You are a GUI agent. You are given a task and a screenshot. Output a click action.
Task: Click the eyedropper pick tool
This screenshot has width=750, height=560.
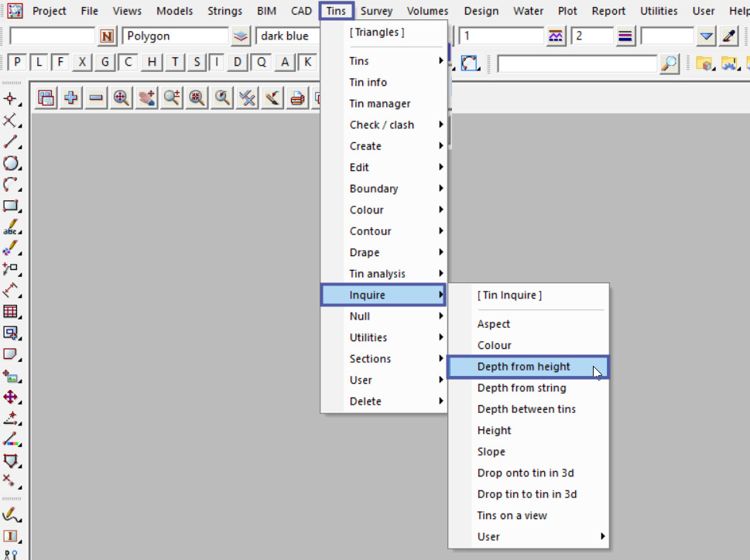pyautogui.click(x=729, y=36)
